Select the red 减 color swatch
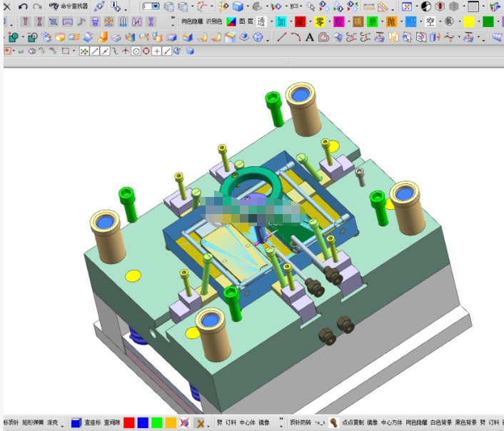 301,21
